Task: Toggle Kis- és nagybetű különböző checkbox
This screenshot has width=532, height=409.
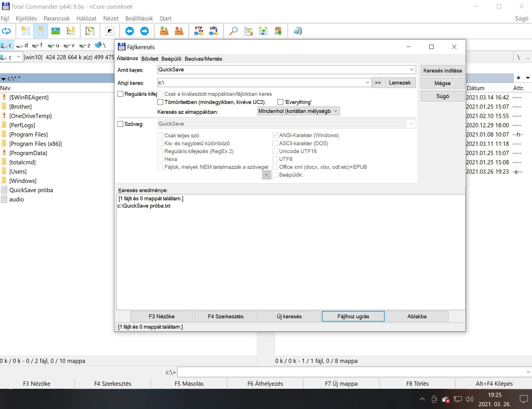Action: (161, 144)
